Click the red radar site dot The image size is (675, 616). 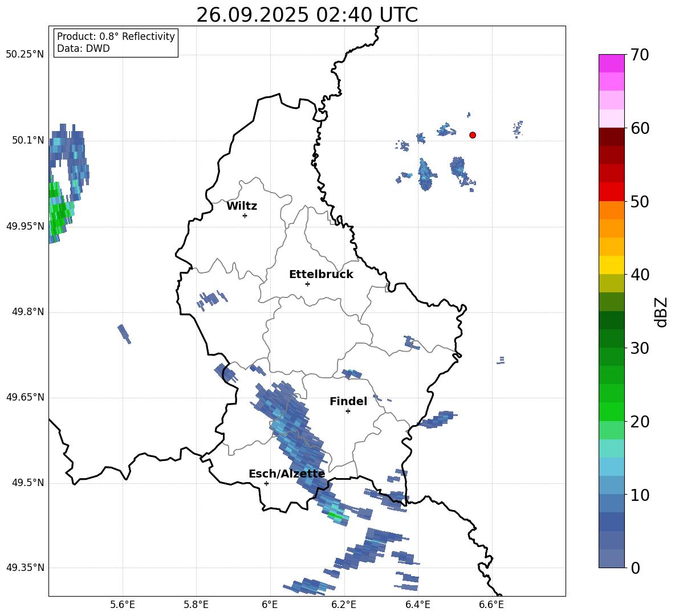[x=473, y=135]
